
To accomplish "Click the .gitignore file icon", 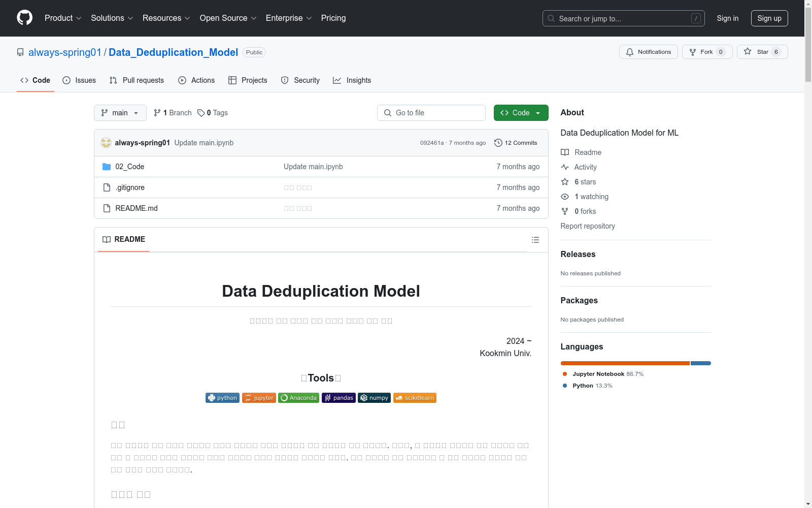I will tap(107, 187).
